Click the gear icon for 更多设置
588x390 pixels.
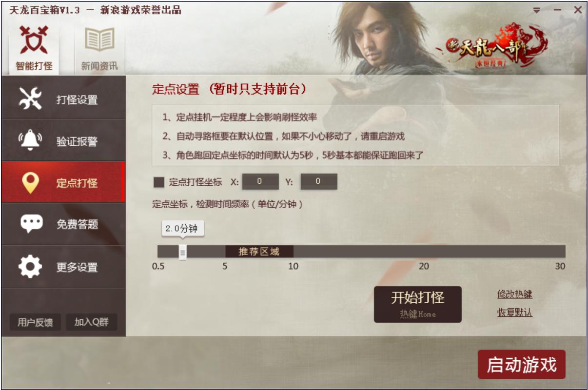(30, 267)
